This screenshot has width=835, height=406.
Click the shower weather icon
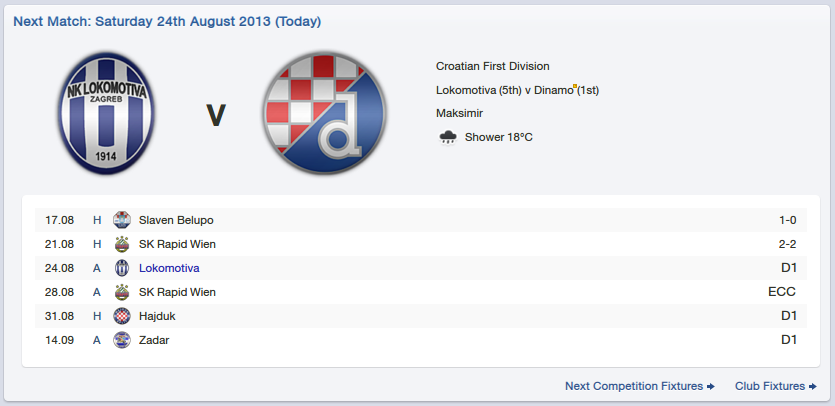(x=448, y=137)
